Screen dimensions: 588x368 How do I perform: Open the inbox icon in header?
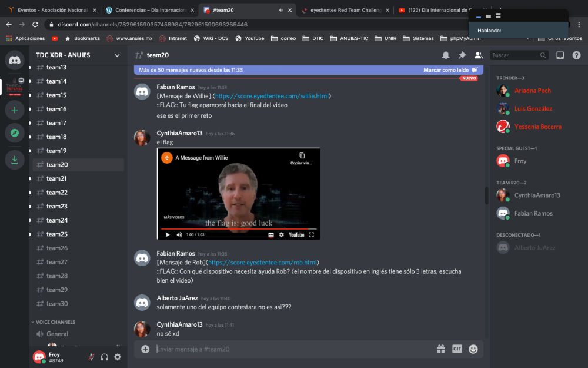[560, 55]
